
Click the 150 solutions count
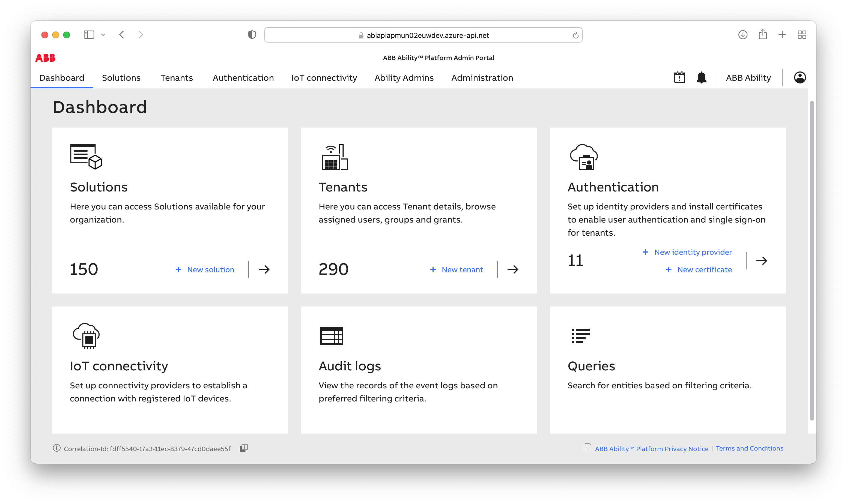(x=83, y=269)
